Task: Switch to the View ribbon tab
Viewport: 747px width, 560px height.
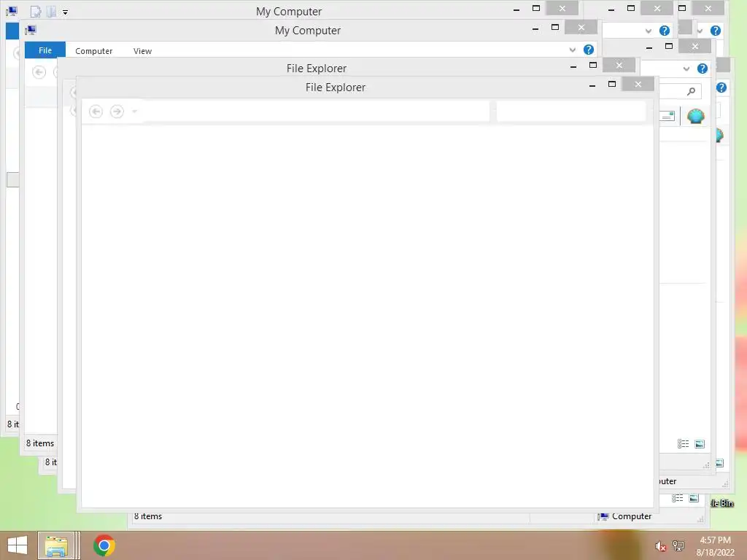Action: [x=142, y=51]
